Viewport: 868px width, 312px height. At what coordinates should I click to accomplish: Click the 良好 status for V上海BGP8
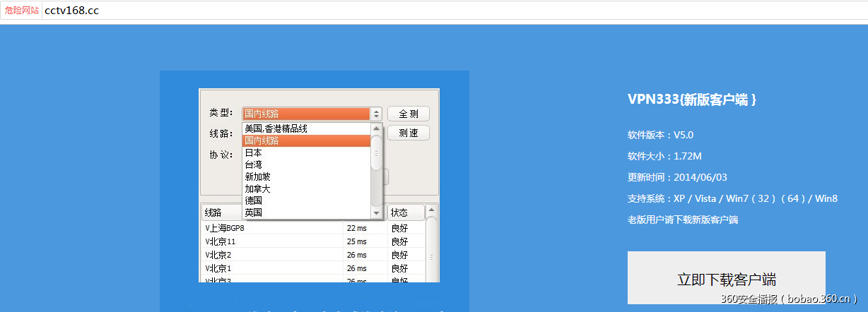pyautogui.click(x=399, y=228)
